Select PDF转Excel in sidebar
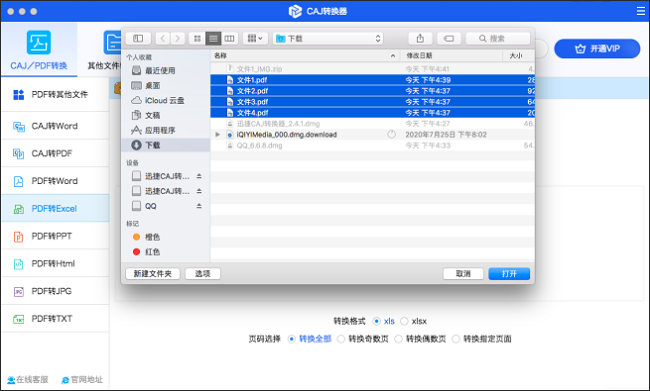 55,209
